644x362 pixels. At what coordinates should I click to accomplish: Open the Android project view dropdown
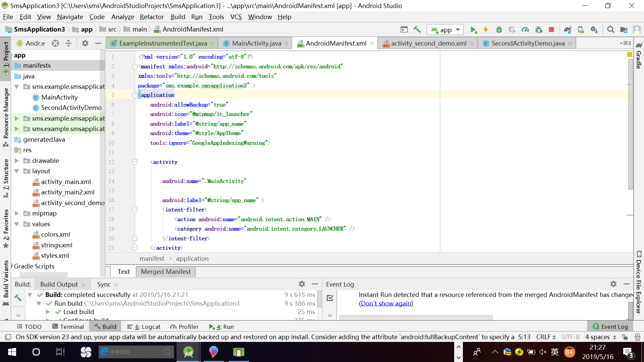[31, 43]
